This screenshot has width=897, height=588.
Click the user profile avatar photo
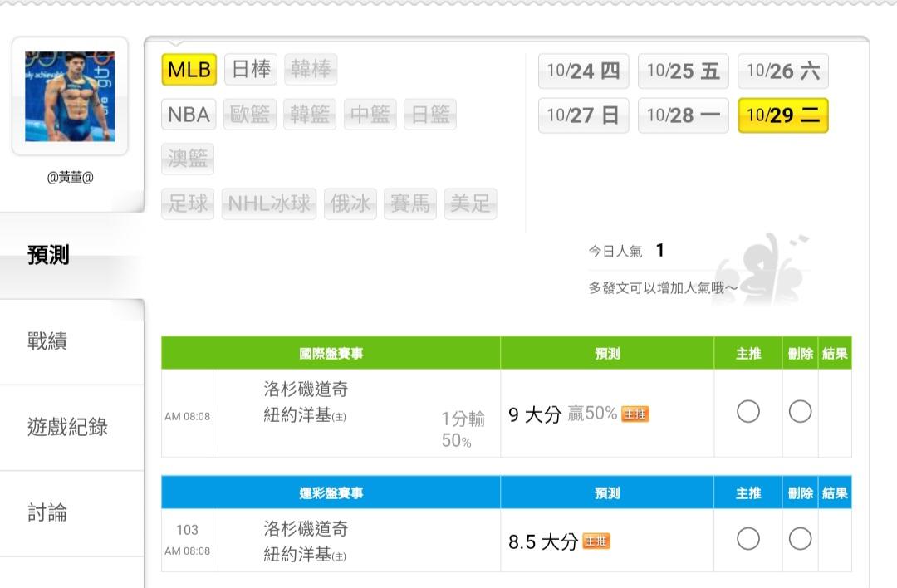(70, 96)
